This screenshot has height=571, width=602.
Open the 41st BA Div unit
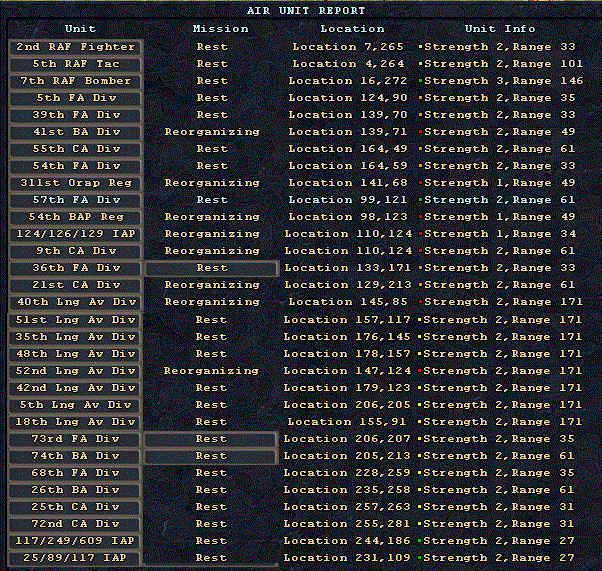(75, 132)
